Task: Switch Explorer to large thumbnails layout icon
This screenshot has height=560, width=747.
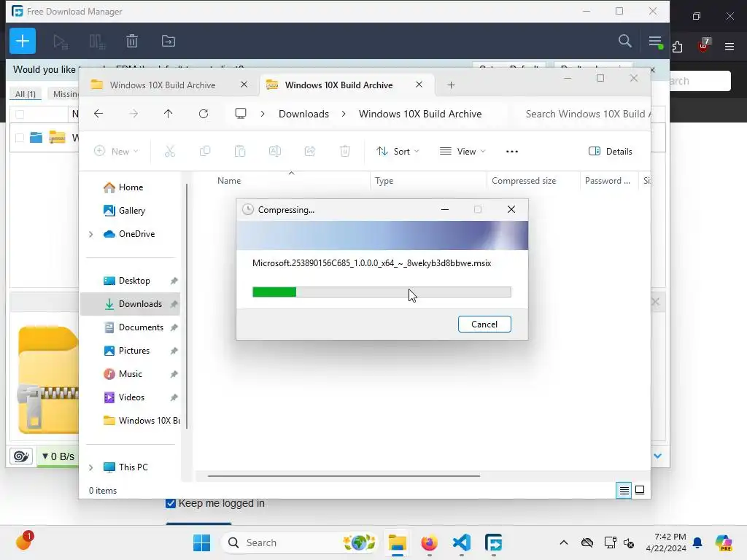Action: (x=640, y=490)
